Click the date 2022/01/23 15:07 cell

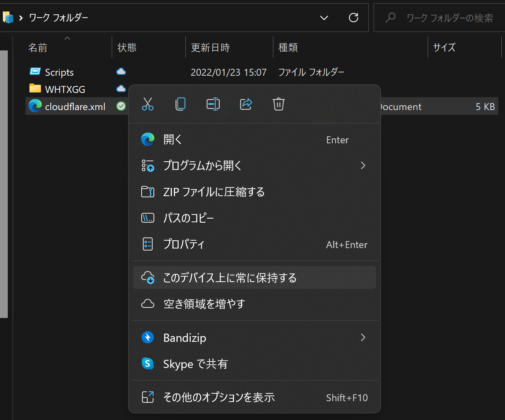[229, 72]
